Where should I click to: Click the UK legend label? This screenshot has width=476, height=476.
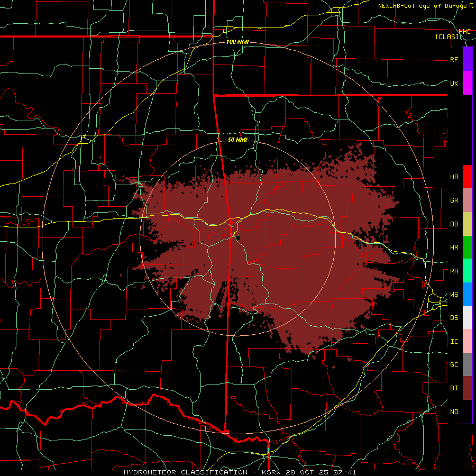coord(454,83)
